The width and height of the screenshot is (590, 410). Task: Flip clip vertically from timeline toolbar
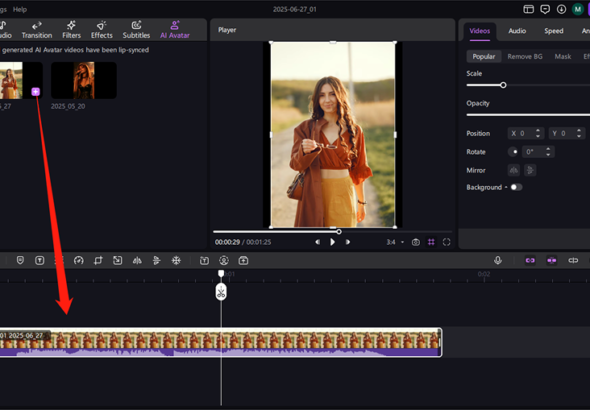coord(157,260)
